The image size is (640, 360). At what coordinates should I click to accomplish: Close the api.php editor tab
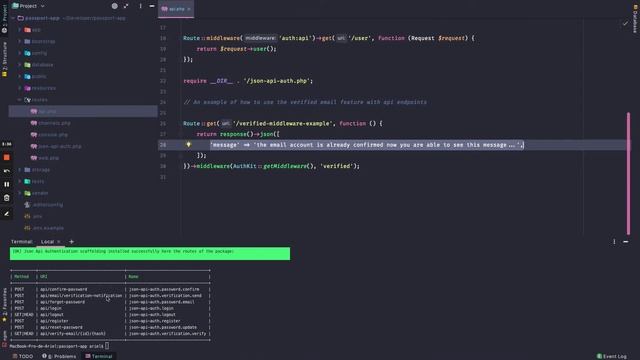pos(189,9)
